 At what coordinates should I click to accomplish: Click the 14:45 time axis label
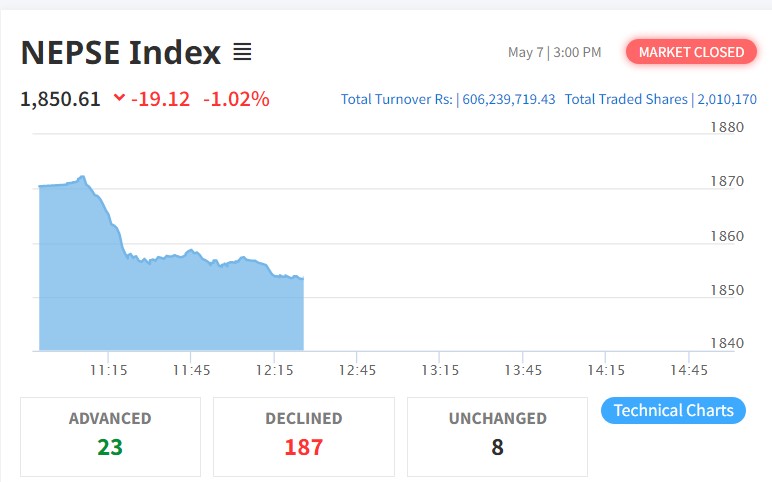[x=688, y=370]
